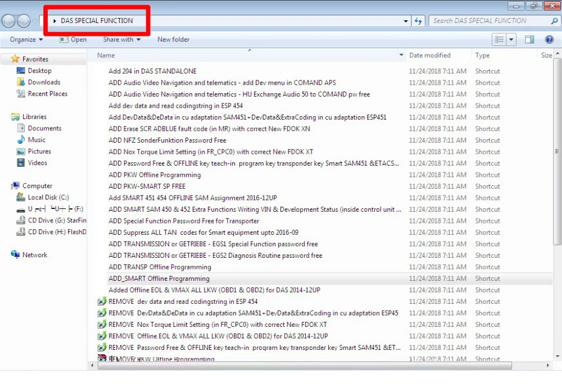Click the Forward navigation arrow button

(24, 21)
